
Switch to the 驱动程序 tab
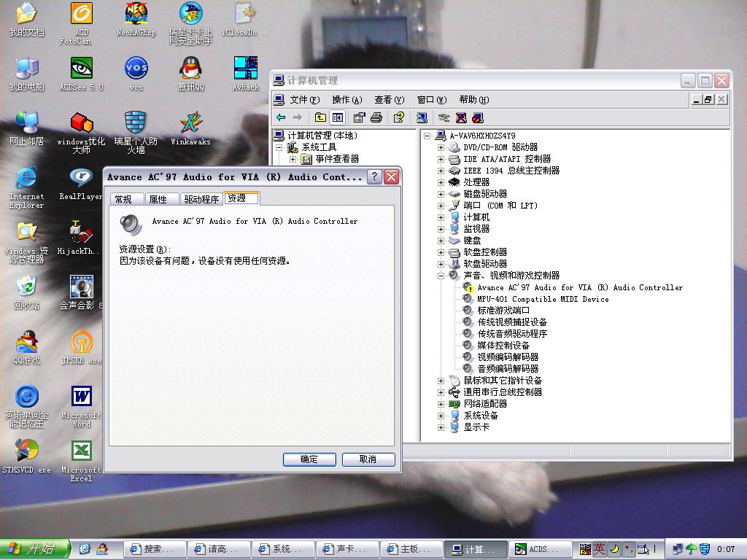201,199
